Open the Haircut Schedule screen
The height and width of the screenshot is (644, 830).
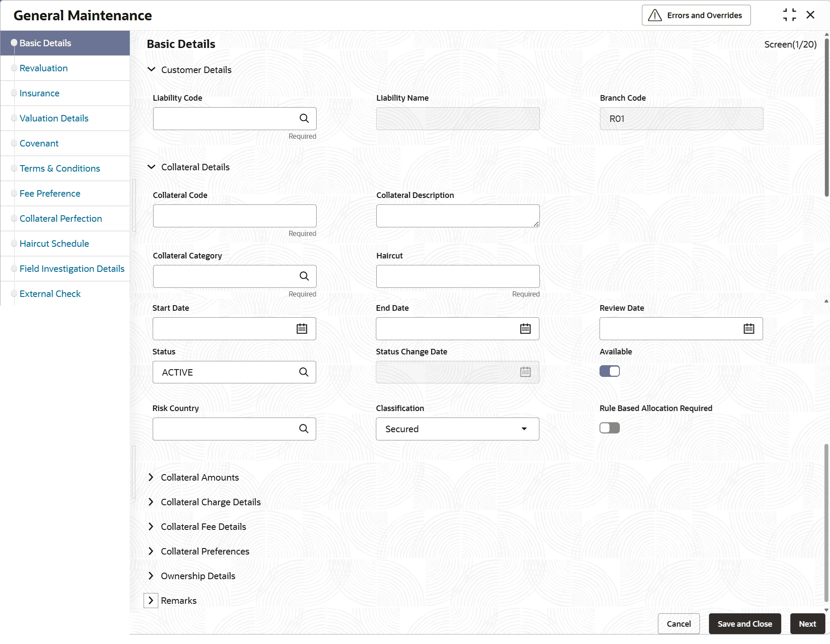54,244
